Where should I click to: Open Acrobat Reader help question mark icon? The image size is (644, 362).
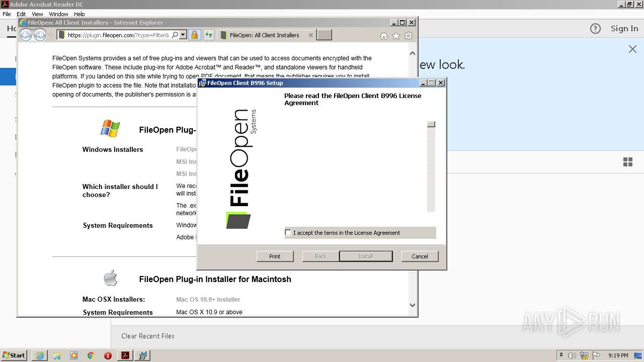pyautogui.click(x=595, y=29)
